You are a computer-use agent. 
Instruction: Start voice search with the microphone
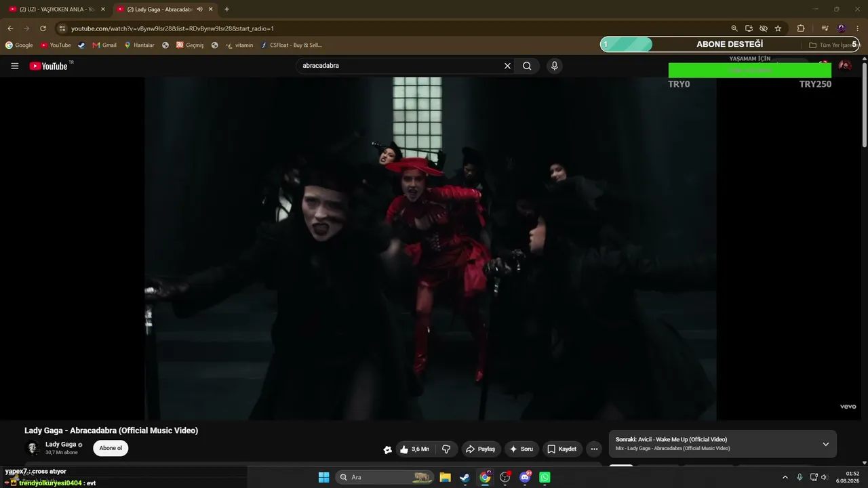(554, 66)
